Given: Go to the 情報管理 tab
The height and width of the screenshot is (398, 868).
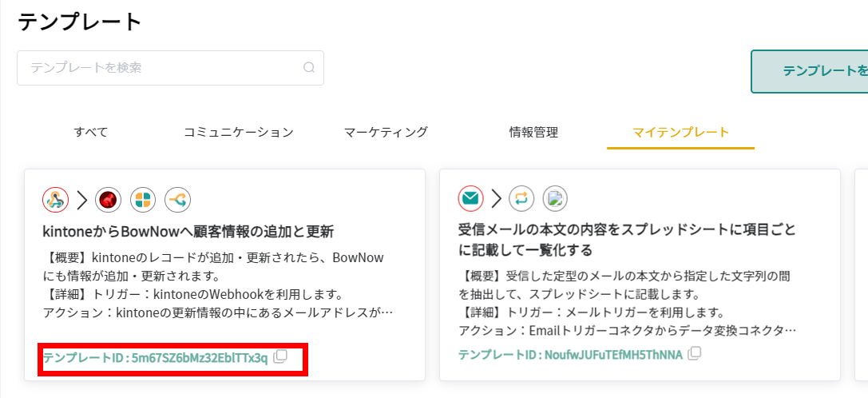Looking at the screenshot, I should click(x=533, y=132).
